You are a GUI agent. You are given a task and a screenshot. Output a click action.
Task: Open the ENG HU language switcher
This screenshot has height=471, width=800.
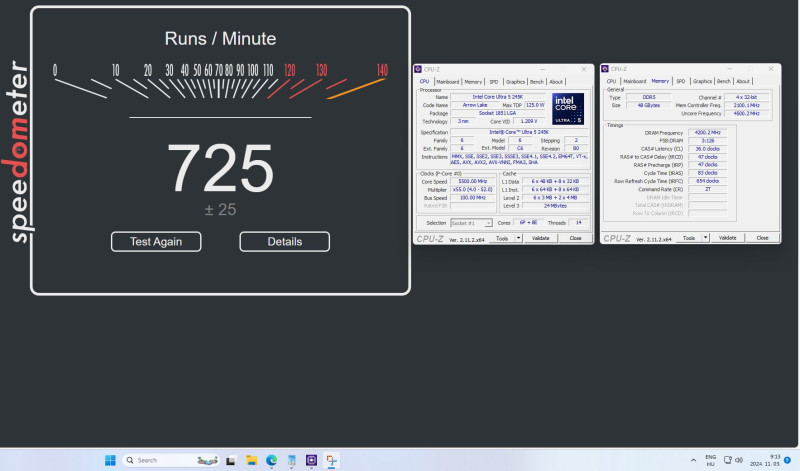[710, 460]
